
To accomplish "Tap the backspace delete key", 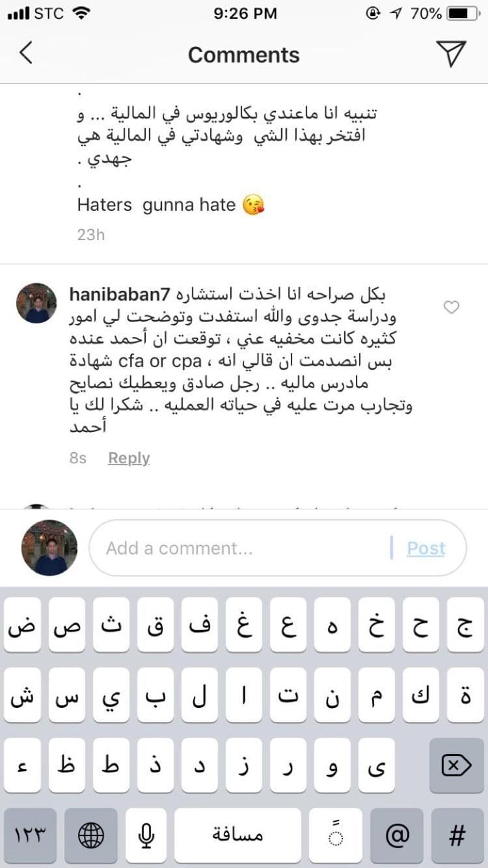I will point(457,765).
